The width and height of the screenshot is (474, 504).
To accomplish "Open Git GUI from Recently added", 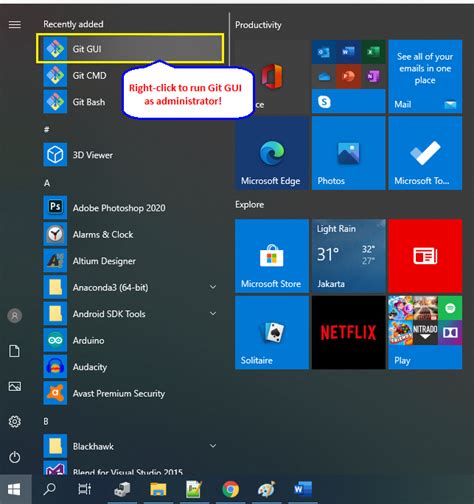I will pyautogui.click(x=130, y=49).
